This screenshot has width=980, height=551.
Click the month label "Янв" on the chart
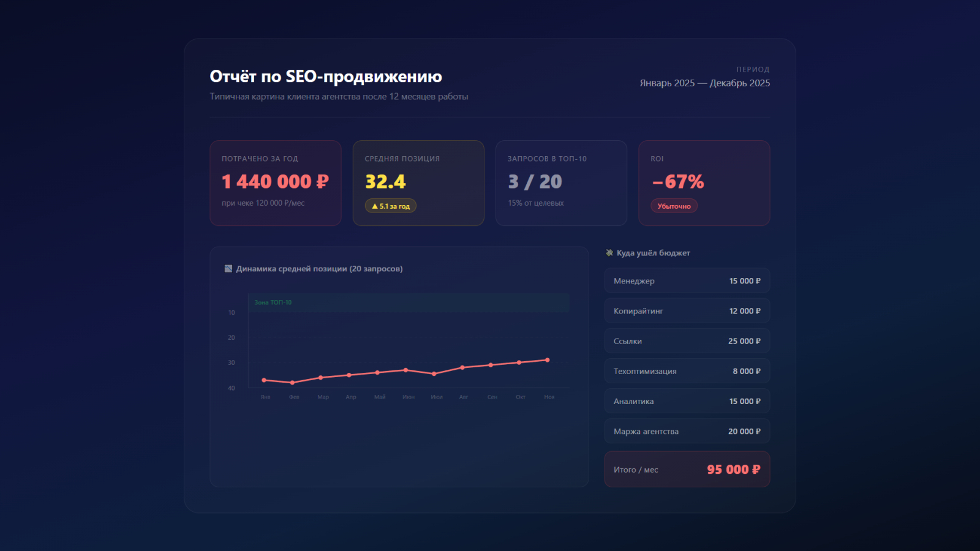tap(265, 397)
